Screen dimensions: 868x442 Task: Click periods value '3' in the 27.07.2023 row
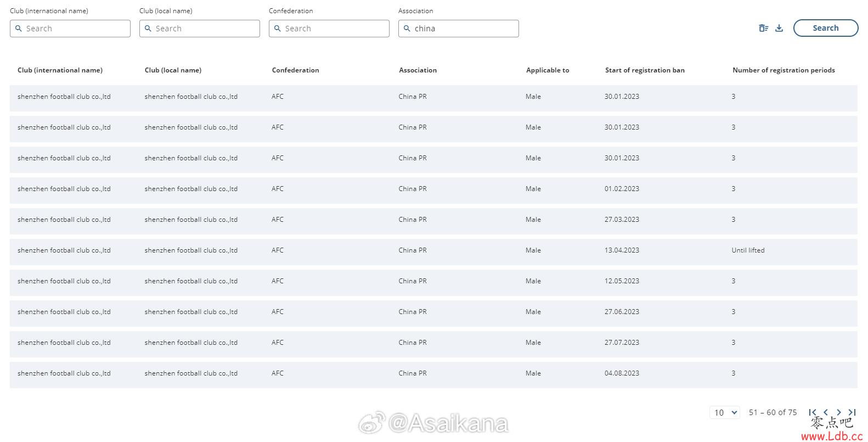click(x=734, y=343)
